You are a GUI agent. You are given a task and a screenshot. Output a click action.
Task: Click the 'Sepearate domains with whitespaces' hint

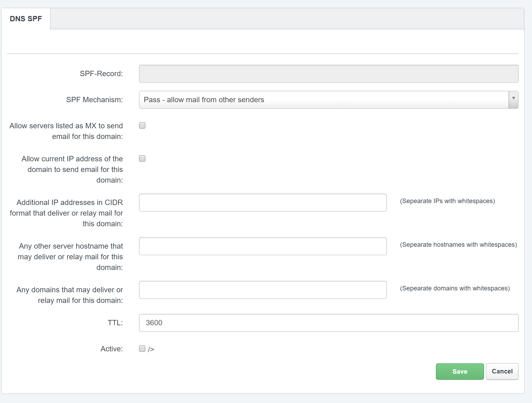455,288
